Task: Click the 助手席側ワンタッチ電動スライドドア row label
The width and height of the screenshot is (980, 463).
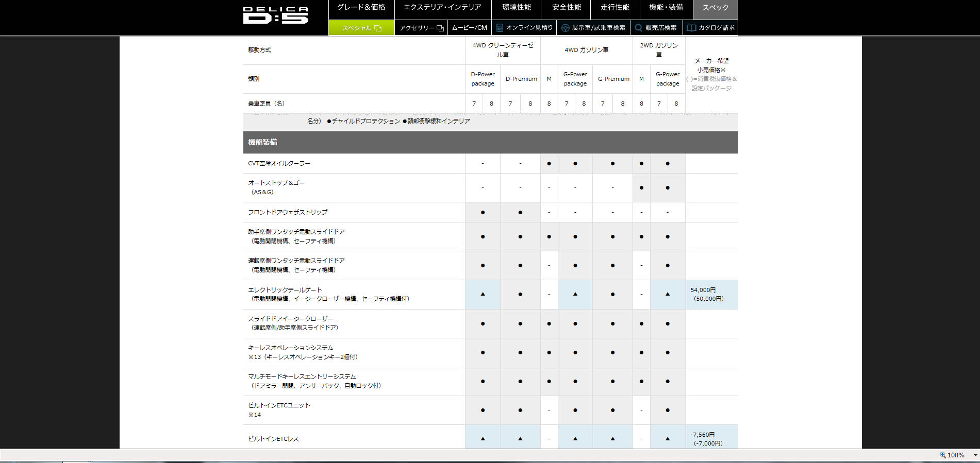Action: pyautogui.click(x=296, y=236)
